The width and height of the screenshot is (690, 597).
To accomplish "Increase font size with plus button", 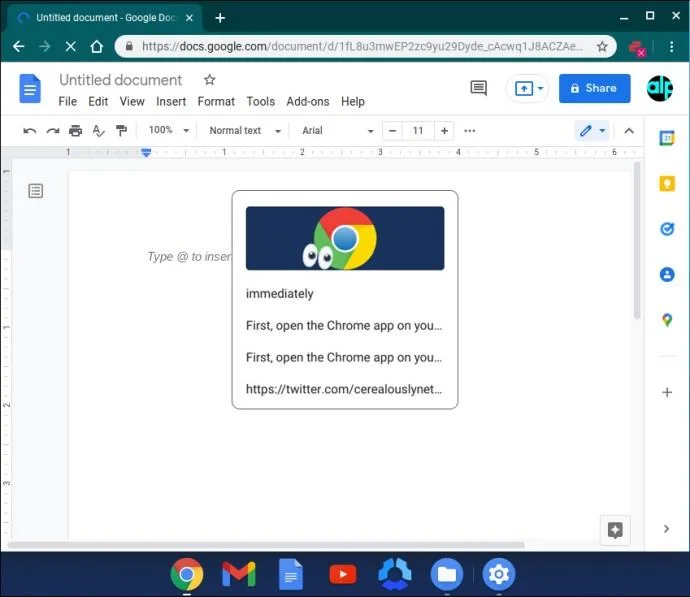I will (444, 131).
